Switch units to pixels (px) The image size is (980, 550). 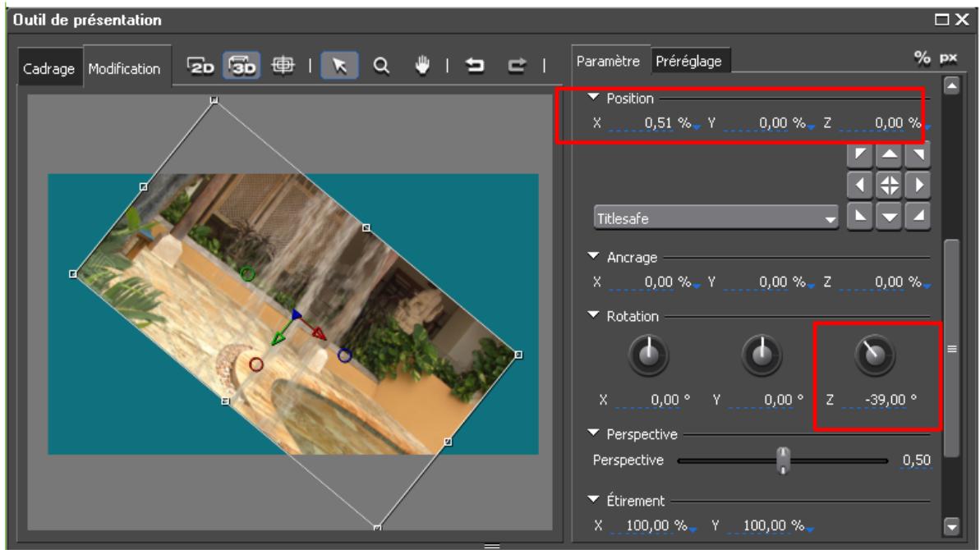click(x=948, y=58)
